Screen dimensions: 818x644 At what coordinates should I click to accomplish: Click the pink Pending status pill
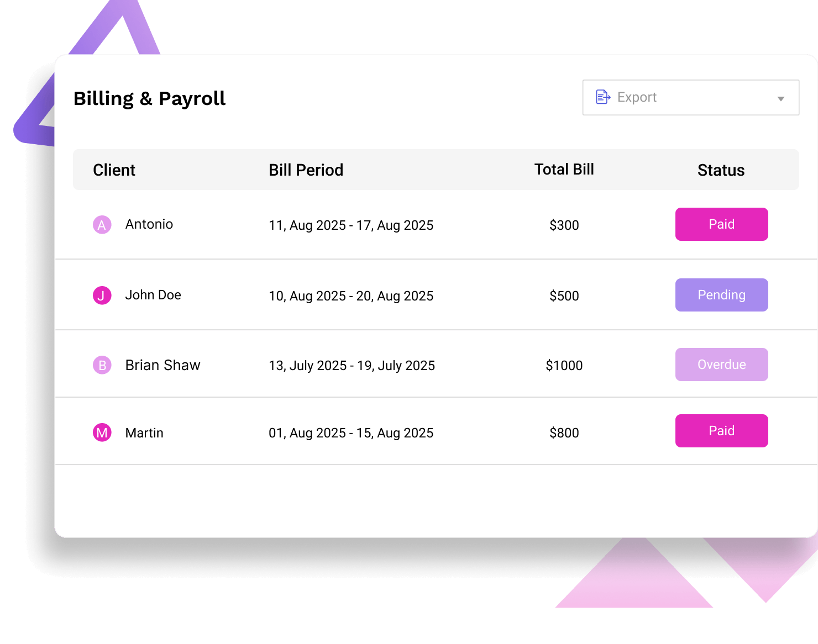[x=721, y=295]
